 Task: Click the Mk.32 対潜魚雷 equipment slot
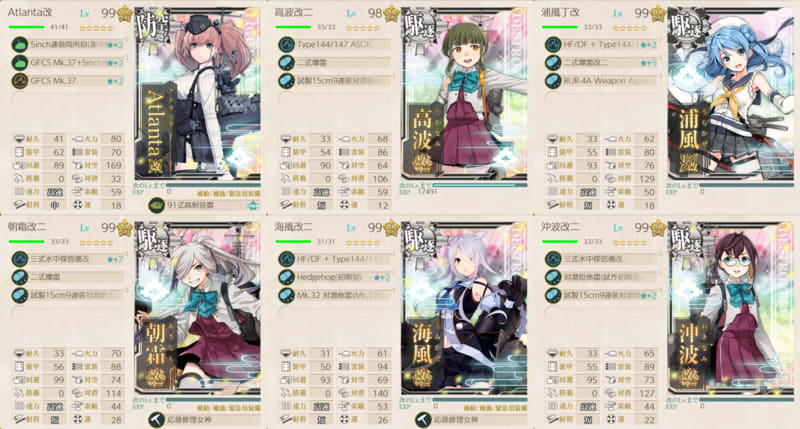tap(335, 295)
